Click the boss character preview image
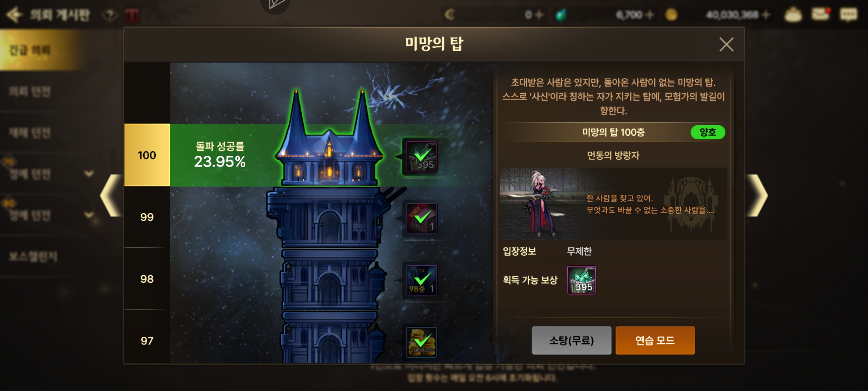The width and height of the screenshot is (868, 391). click(x=613, y=204)
